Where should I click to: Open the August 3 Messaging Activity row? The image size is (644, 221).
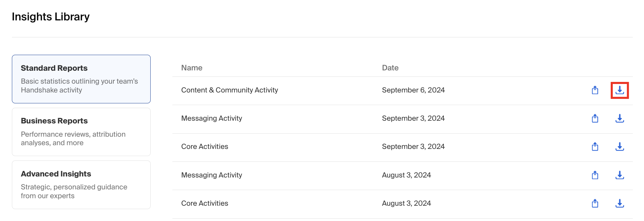pyautogui.click(x=402, y=176)
